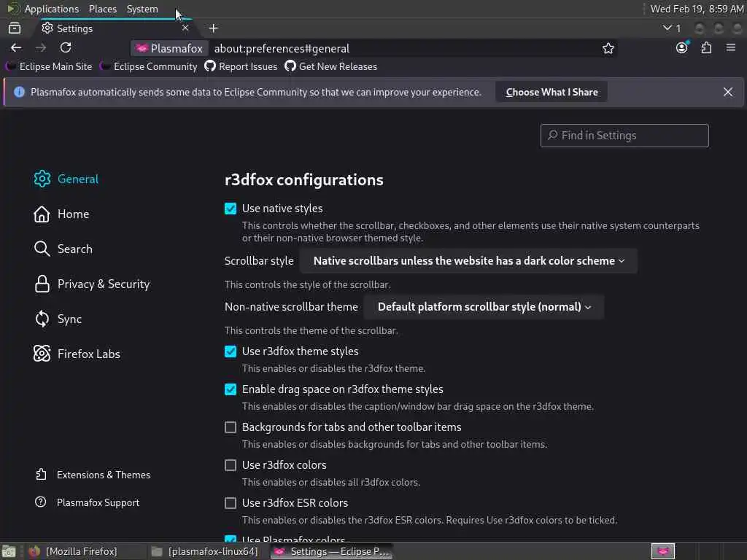Enable the Use r3dfox colors checkbox
This screenshot has width=747, height=560.
tap(231, 465)
